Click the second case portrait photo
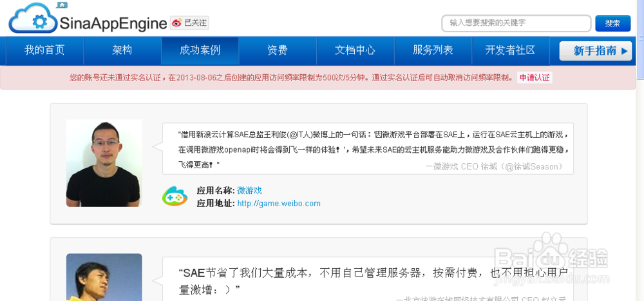The height and width of the screenshot is (301, 644). point(104,277)
